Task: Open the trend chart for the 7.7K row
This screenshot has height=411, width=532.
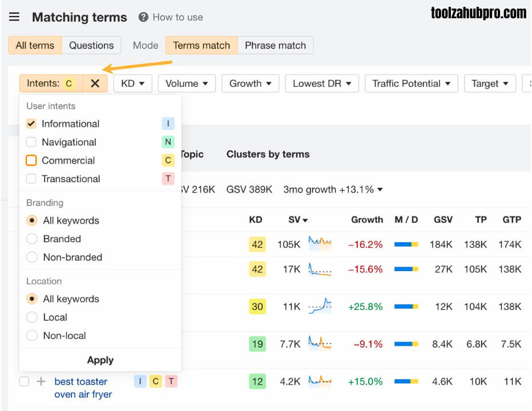Action: (x=320, y=342)
